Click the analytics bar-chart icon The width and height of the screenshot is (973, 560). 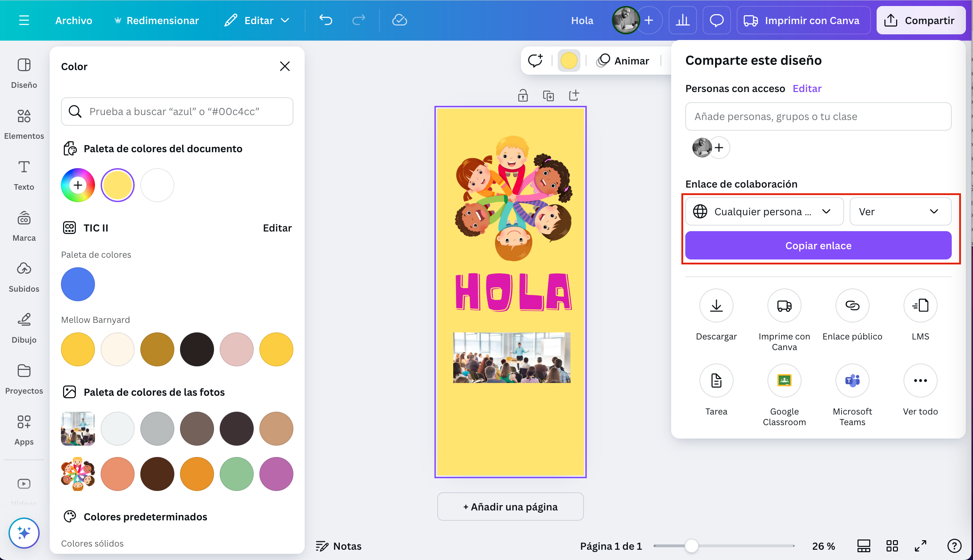[682, 20]
